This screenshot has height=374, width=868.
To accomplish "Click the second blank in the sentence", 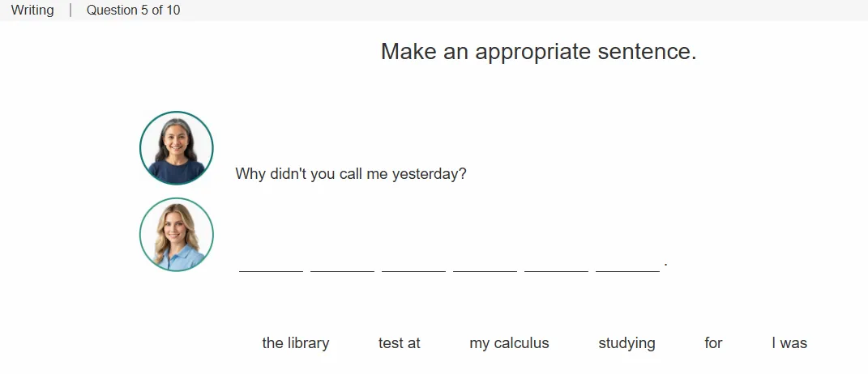I will (x=343, y=265).
